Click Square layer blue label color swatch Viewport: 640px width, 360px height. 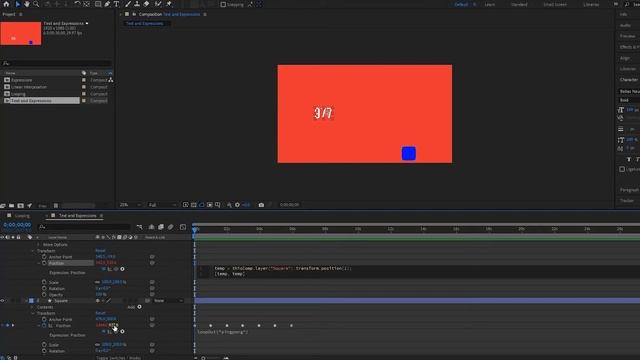[x=31, y=301]
